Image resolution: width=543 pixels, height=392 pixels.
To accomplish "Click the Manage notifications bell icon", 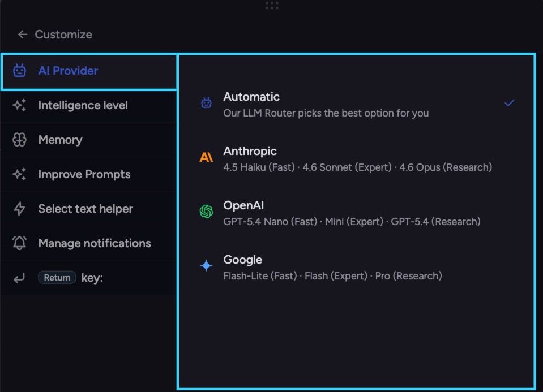I will pos(19,243).
